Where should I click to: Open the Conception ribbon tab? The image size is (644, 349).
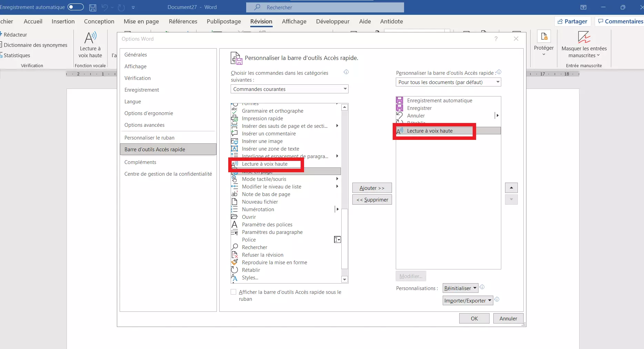pos(99,21)
